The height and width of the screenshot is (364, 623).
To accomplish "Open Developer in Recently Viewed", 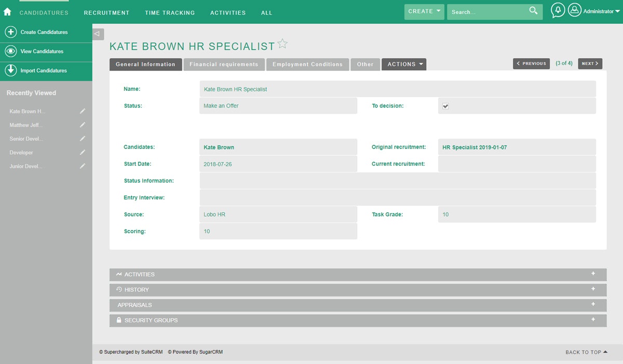I will pos(21,153).
